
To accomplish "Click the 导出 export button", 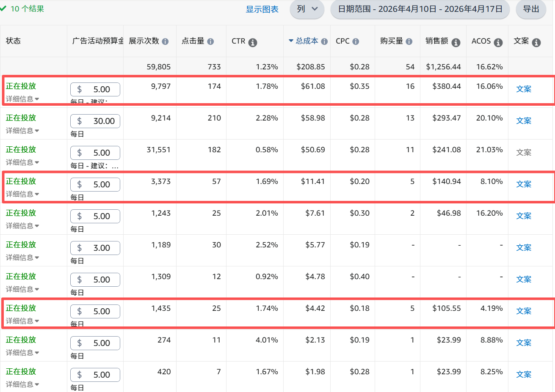I will pos(531,9).
